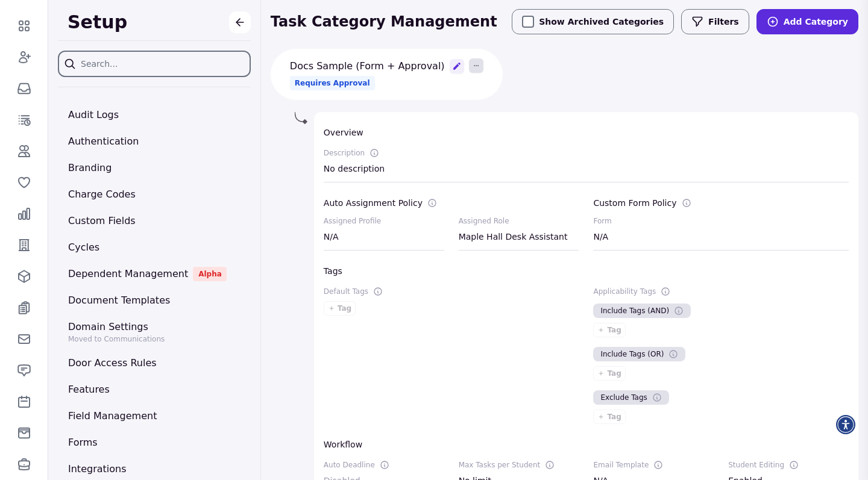
Task: Open the chat message icon
Action: [24, 370]
